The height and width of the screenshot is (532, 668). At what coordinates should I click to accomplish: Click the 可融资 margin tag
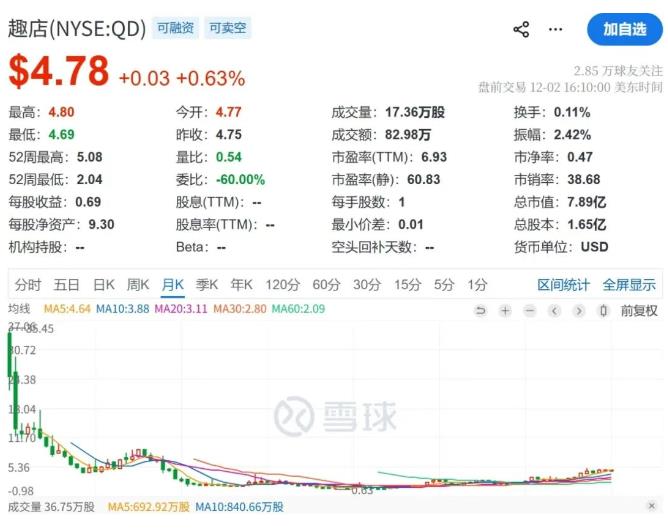point(176,29)
